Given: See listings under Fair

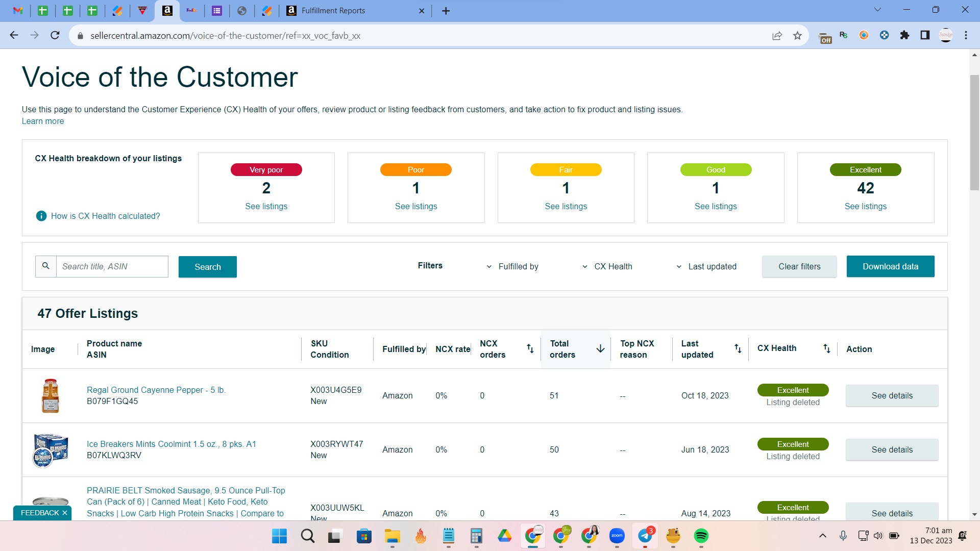Looking at the screenshot, I should pyautogui.click(x=566, y=206).
